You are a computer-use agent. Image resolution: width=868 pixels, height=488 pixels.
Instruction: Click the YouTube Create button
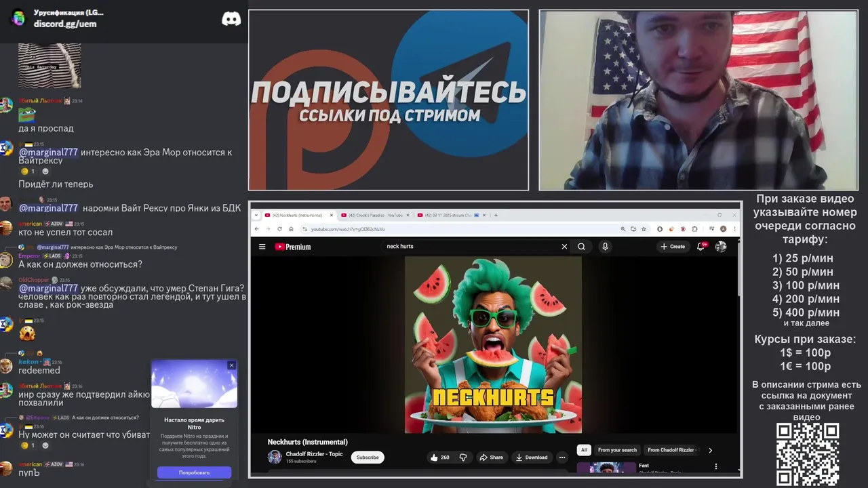(x=673, y=247)
